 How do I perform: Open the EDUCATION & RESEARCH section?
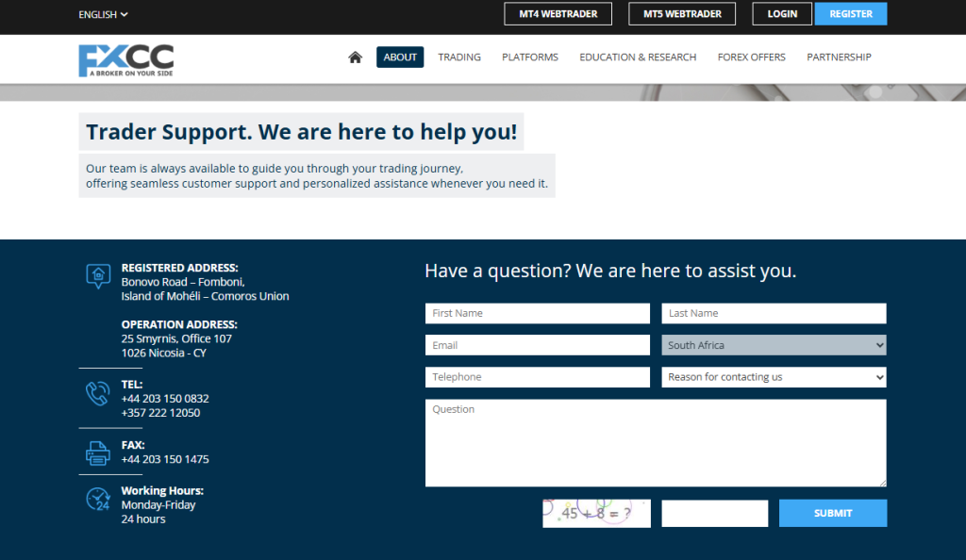(x=638, y=57)
